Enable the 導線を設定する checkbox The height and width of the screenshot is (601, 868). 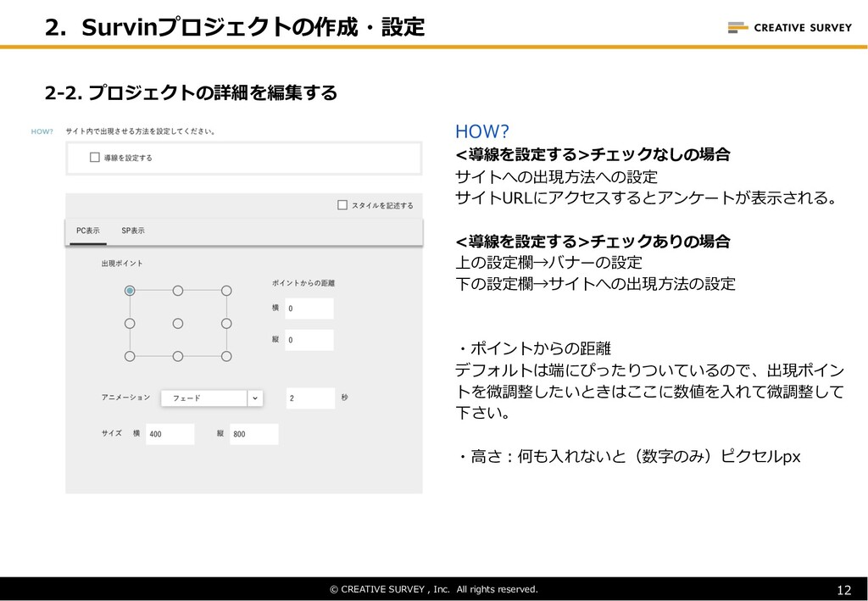(95, 158)
